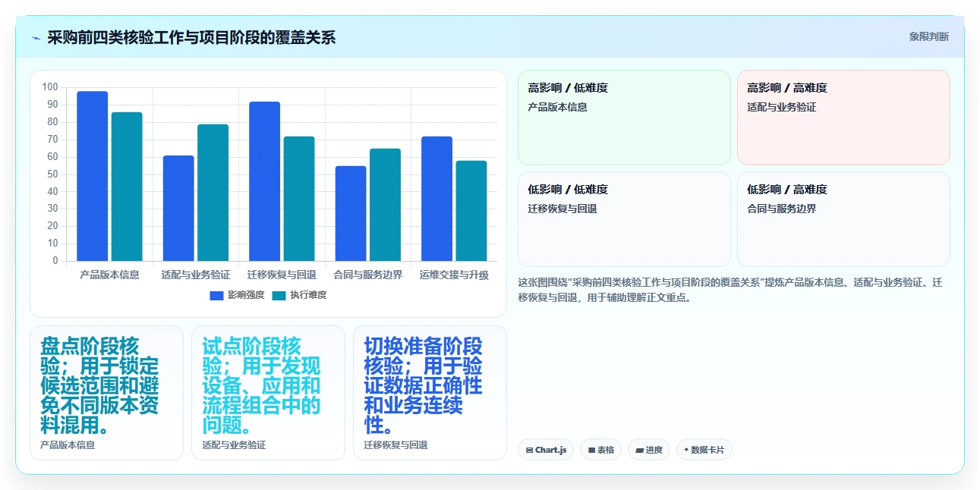Open the 低影响 / 高难度 quadrant card
Image resolution: width=980 pixels, height=490 pixels.
coord(843,219)
